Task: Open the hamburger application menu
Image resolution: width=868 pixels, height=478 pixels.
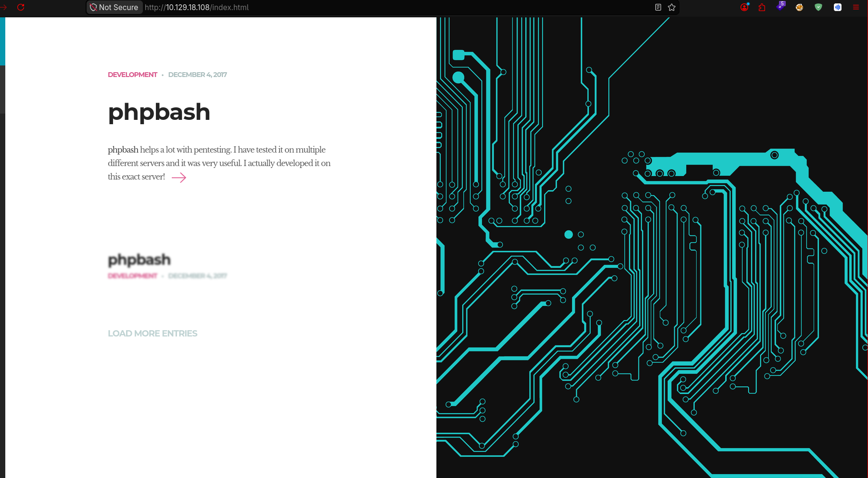Action: 856,7
